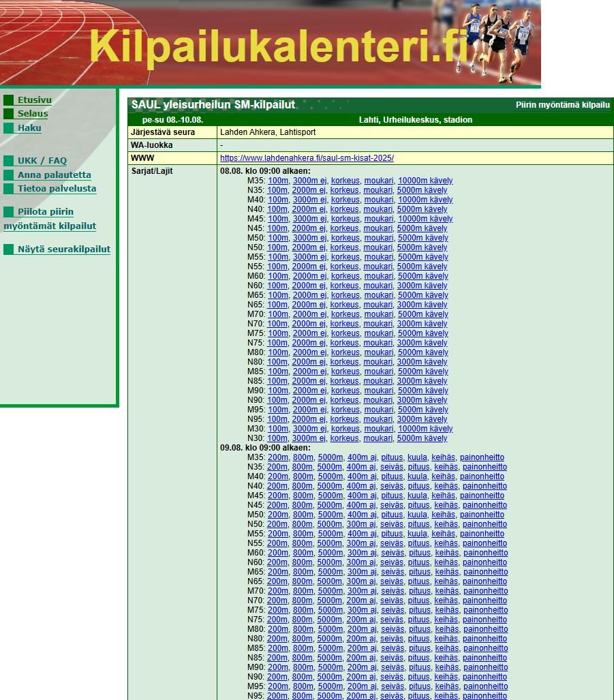Open M35 kuula event

(417, 457)
